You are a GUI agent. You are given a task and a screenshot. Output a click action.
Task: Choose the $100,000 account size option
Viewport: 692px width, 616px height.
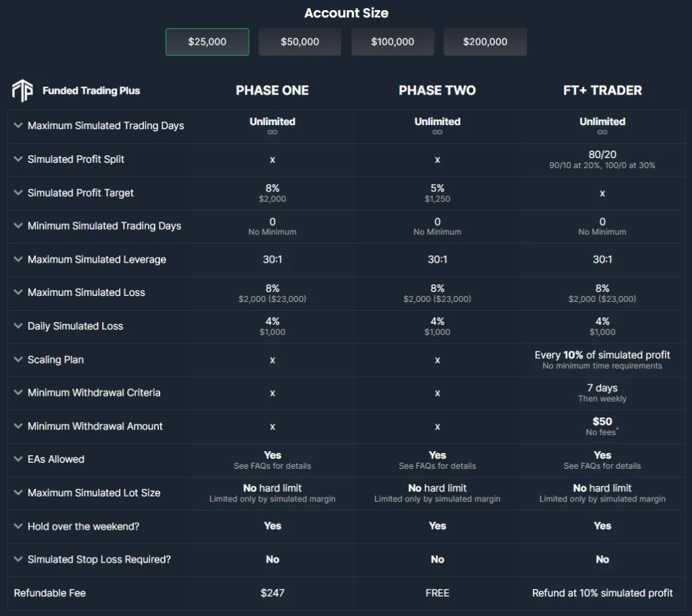(393, 42)
